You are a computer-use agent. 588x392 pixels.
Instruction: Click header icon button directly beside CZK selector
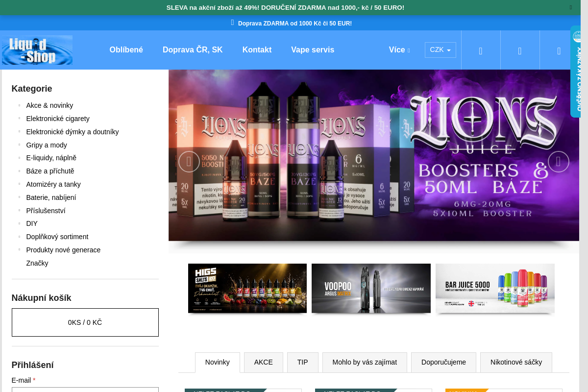481,50
